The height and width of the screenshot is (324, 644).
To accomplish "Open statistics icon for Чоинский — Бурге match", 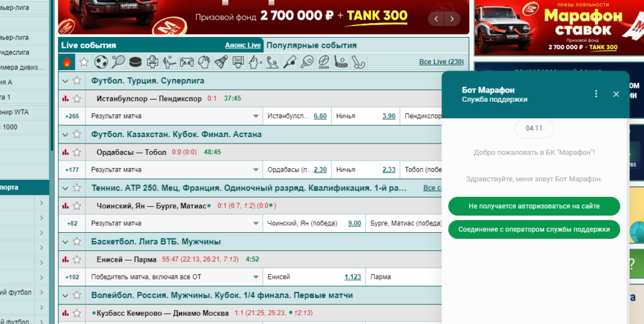I will [65, 206].
